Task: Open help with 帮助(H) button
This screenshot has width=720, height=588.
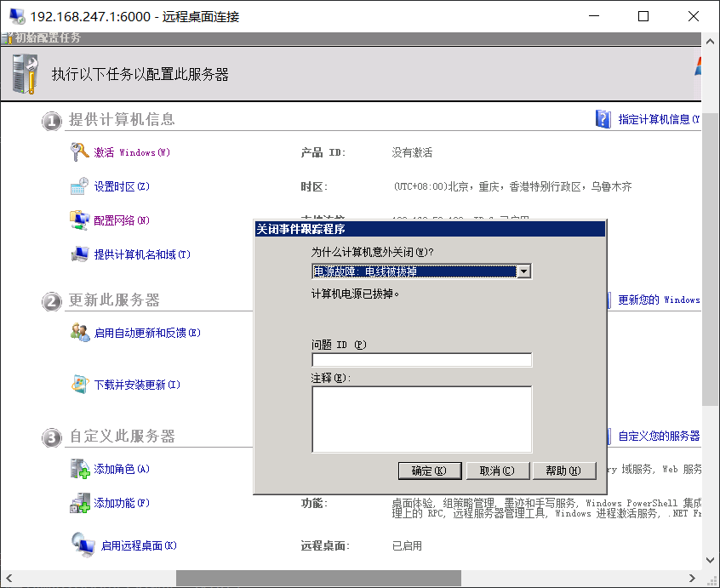Action: (564, 471)
